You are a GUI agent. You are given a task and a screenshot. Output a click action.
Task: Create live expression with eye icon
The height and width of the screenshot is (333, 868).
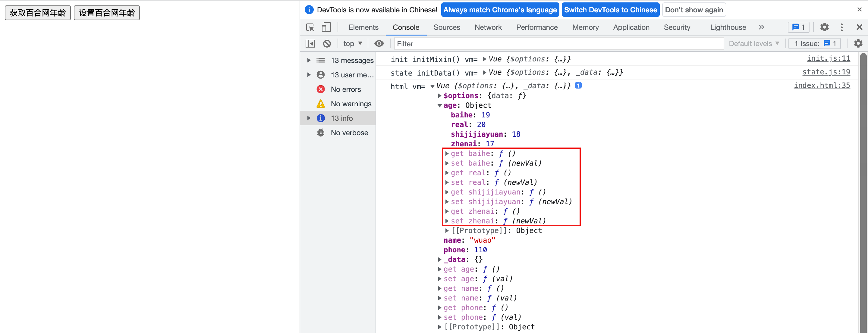(x=379, y=44)
